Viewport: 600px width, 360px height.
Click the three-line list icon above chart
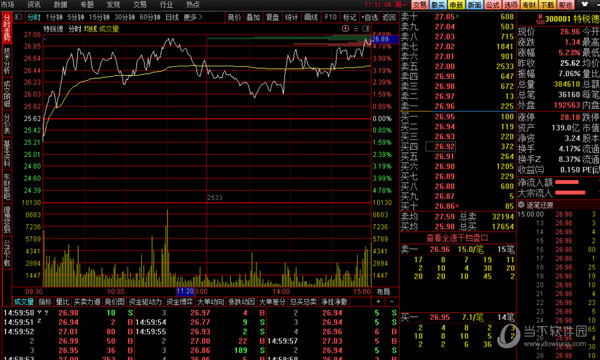click(x=356, y=29)
